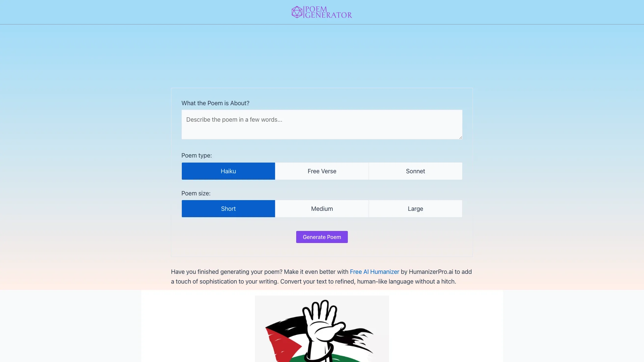Select the Haiku poem type button
This screenshot has height=362, width=644.
click(228, 171)
